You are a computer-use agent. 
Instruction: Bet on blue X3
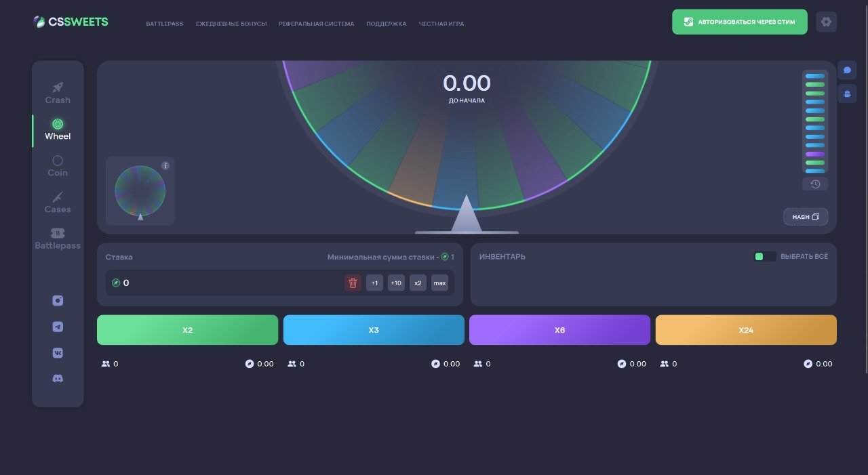pos(374,330)
